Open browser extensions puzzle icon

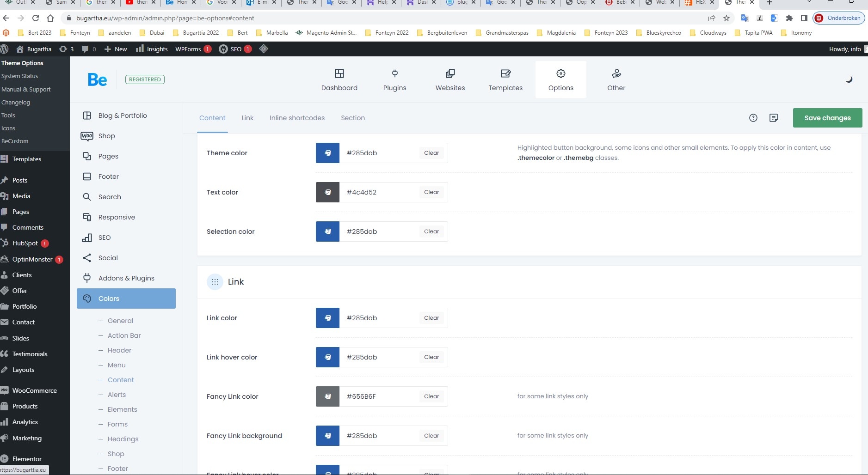tap(789, 18)
